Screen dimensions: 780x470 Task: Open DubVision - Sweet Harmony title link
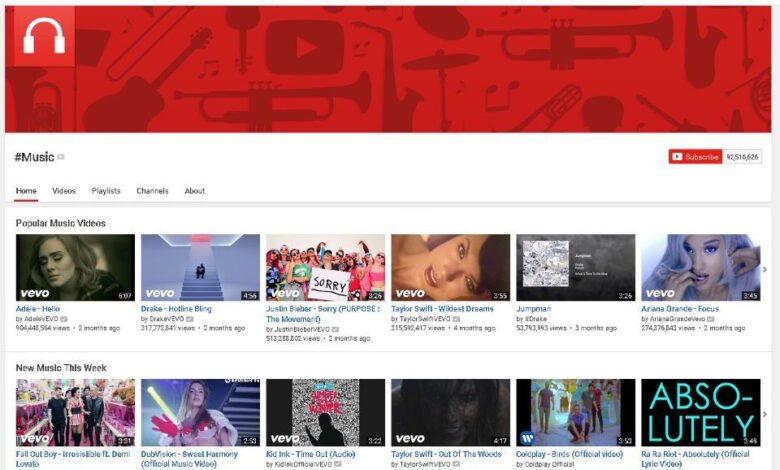(190, 459)
